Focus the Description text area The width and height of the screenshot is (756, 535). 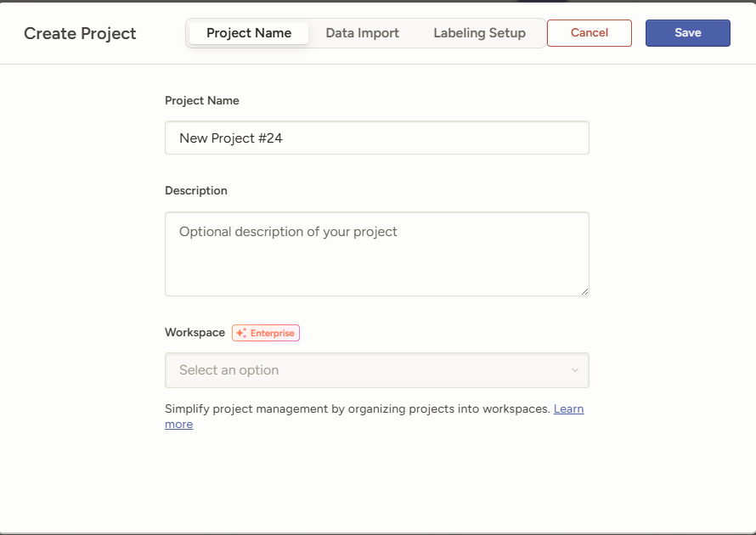coord(376,263)
